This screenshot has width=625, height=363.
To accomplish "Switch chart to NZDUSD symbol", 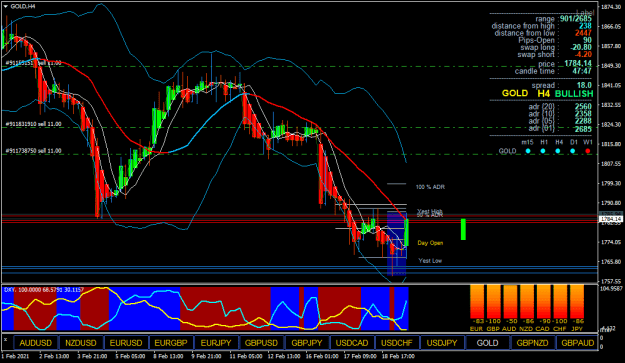I will point(81,343).
